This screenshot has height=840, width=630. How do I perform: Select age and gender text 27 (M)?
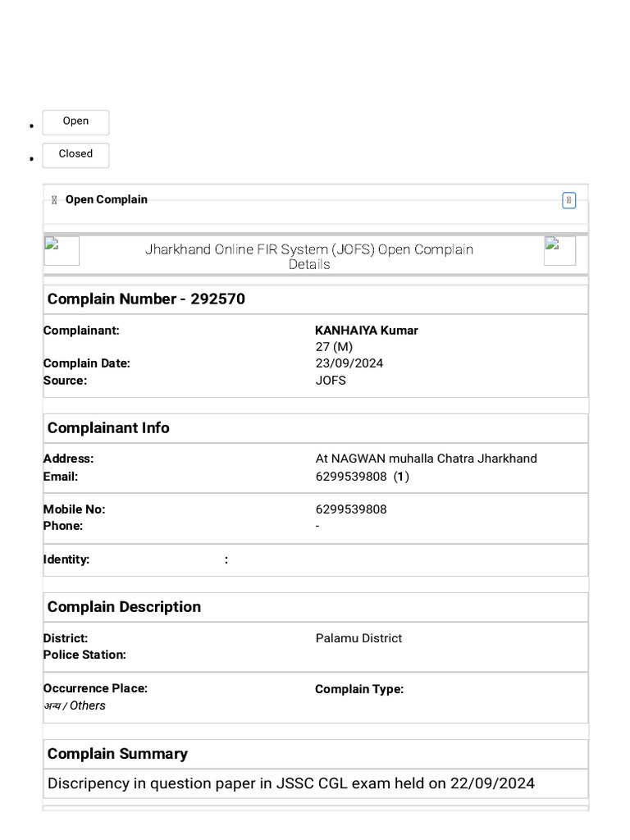click(334, 347)
